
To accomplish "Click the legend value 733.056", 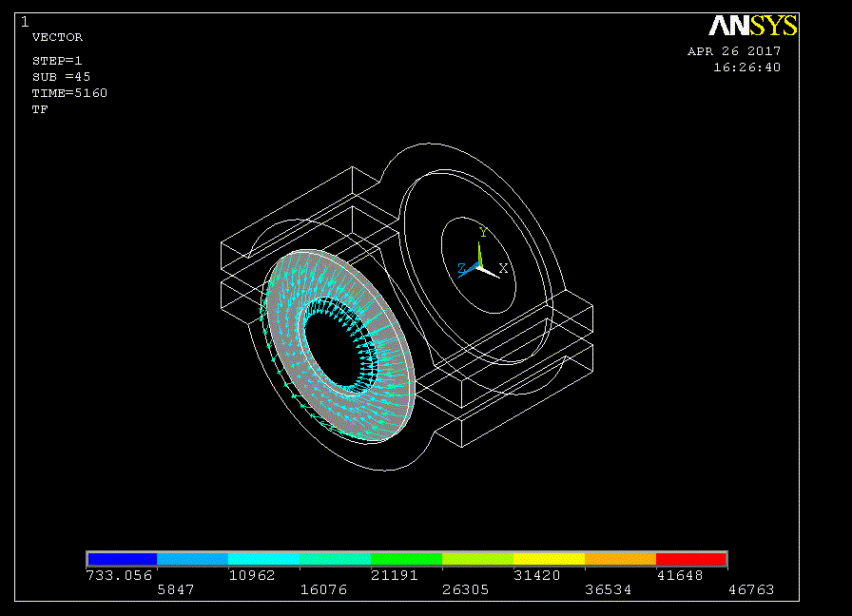I will tap(119, 575).
